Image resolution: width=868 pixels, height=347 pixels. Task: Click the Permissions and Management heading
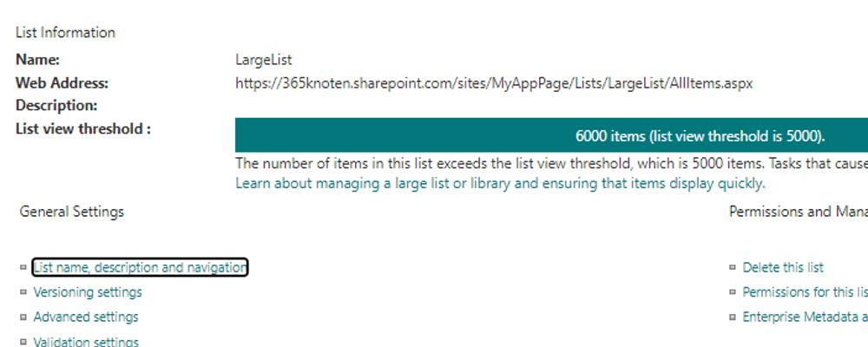tap(799, 212)
